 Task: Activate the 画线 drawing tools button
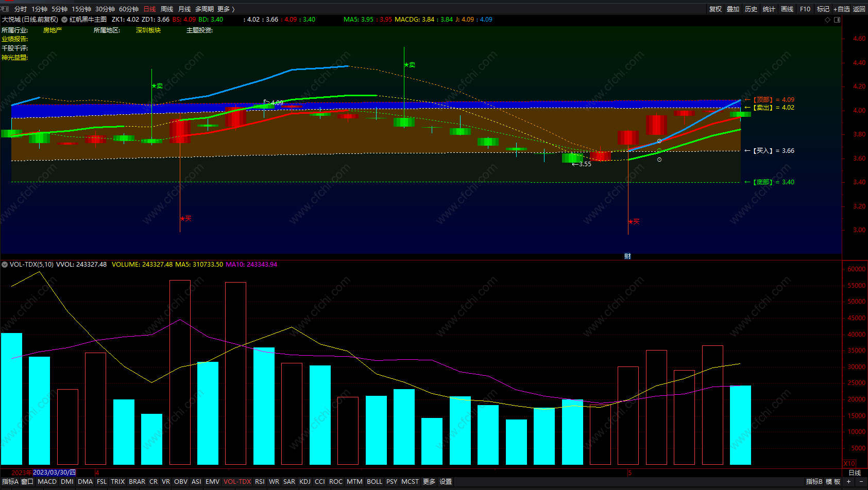tap(787, 9)
